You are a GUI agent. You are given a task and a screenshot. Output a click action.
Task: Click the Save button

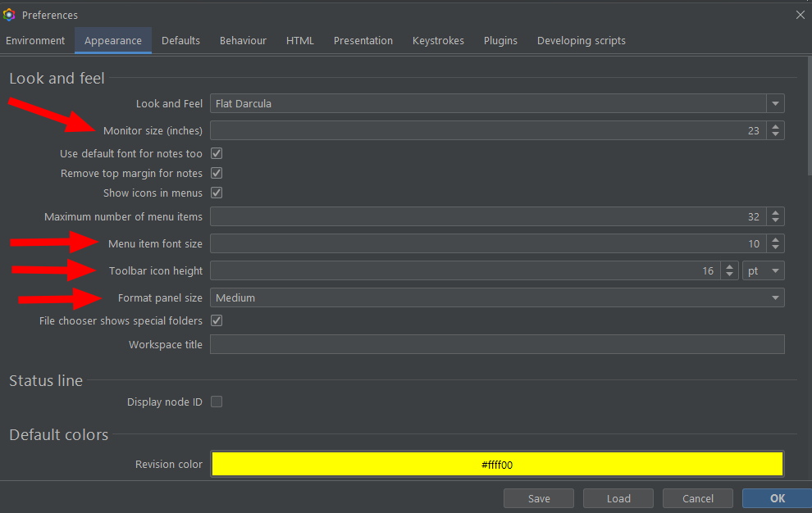click(x=539, y=498)
